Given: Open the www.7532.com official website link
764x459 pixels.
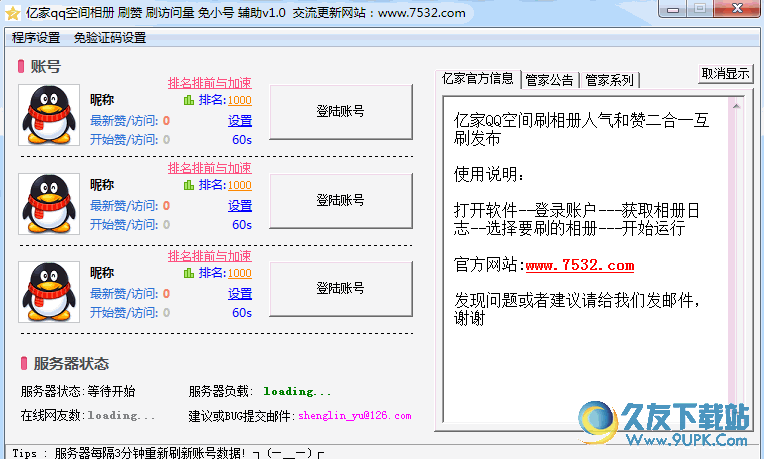Looking at the screenshot, I should tap(580, 265).
